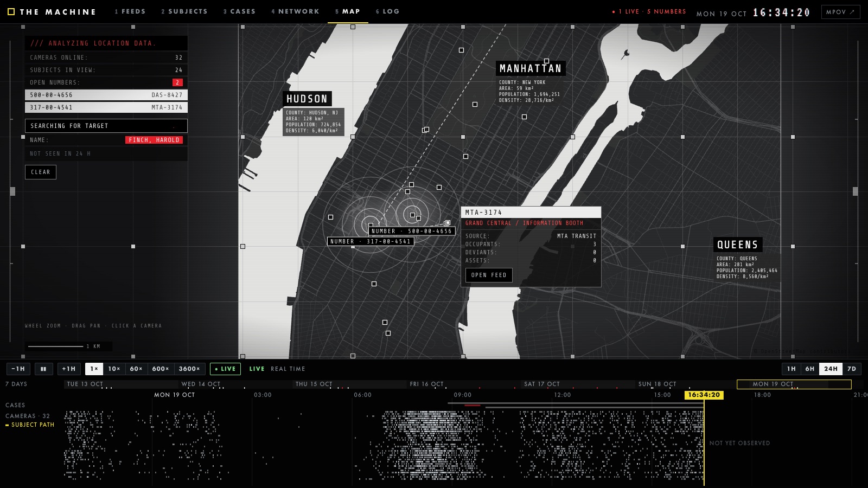
Task: Select the camera marker beside MTA-3174 popup
Action: click(448, 223)
